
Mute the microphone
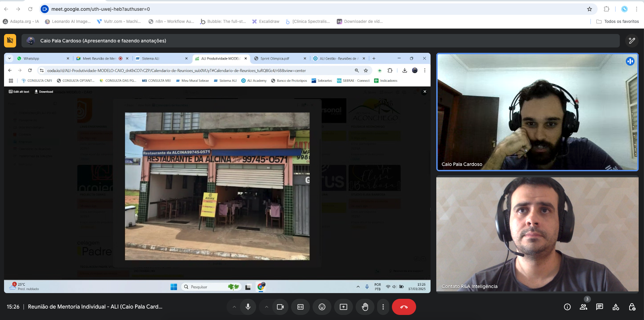point(248,307)
